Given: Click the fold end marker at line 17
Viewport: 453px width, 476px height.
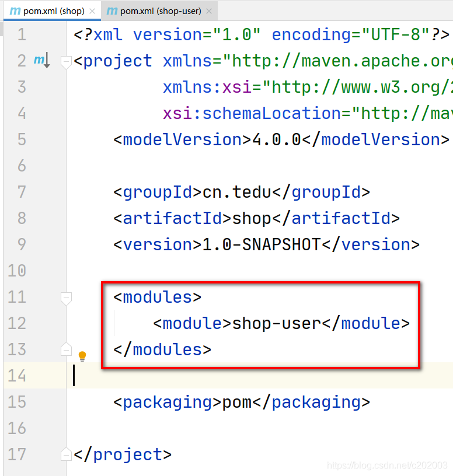Looking at the screenshot, I should (x=66, y=454).
